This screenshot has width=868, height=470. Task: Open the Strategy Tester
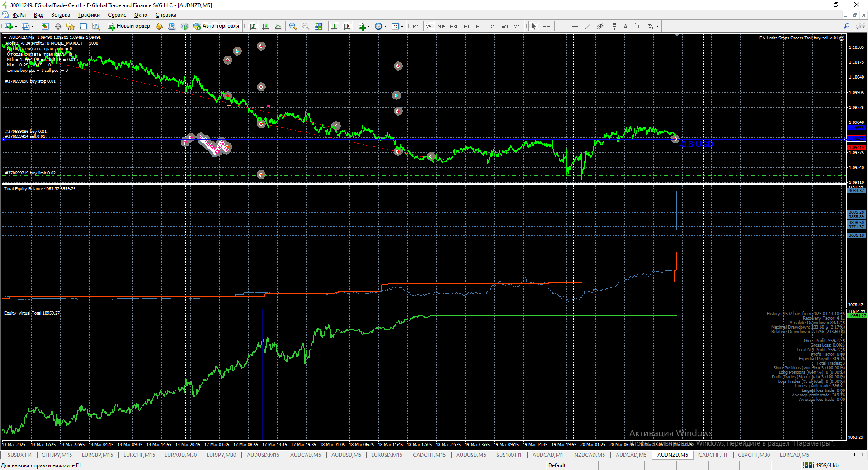pyautogui.click(x=96, y=26)
